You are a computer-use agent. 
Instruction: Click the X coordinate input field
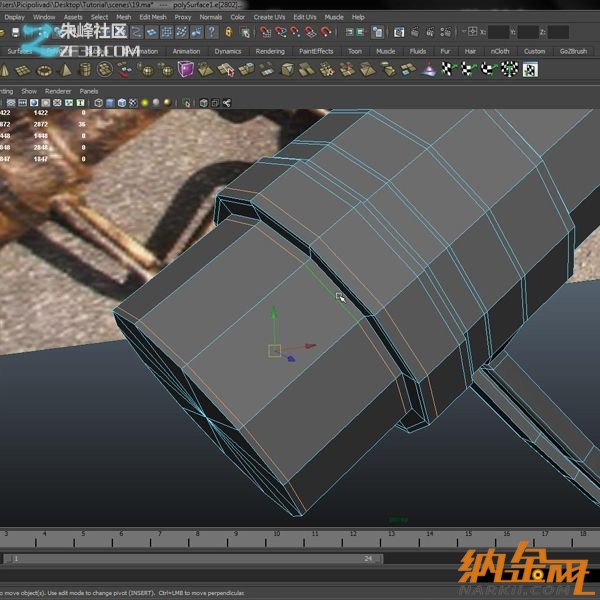pos(500,33)
